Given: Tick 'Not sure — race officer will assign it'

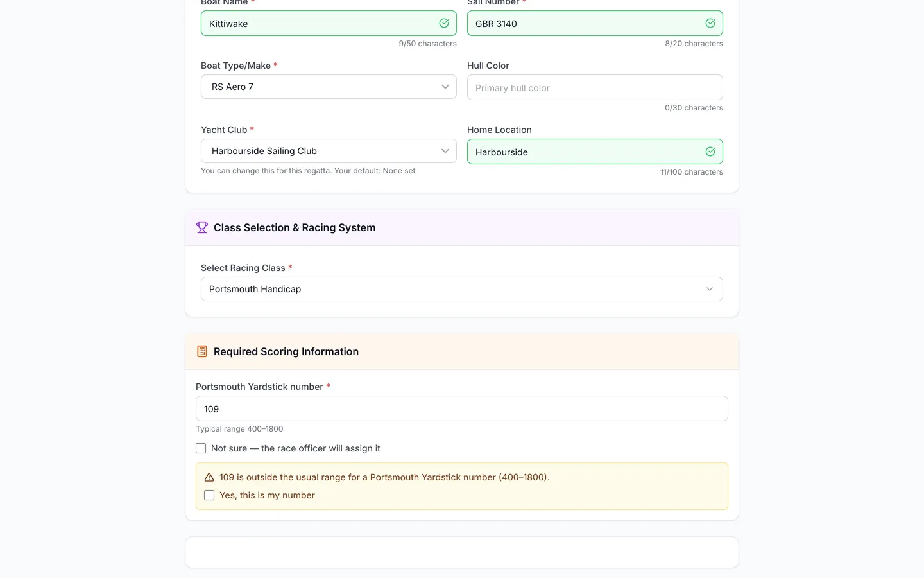Looking at the screenshot, I should pos(201,448).
